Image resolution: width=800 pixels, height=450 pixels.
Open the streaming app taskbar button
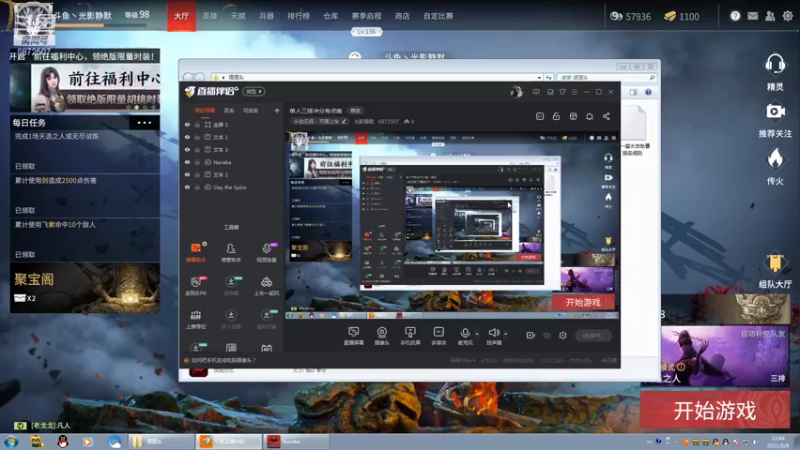tap(230, 441)
